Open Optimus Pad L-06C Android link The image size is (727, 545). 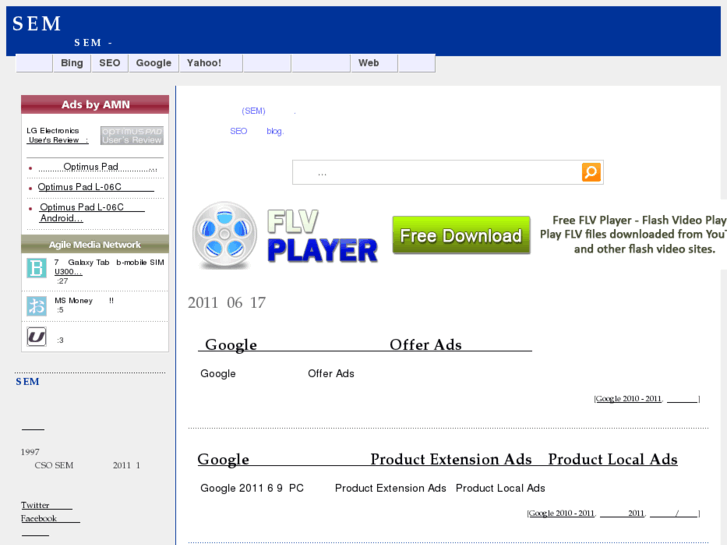click(92, 212)
